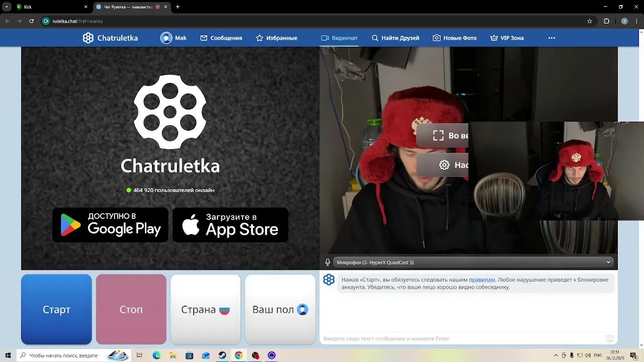Viewport: 644px width, 362px height.
Task: Show hidden system tray icons
Action: point(555,355)
